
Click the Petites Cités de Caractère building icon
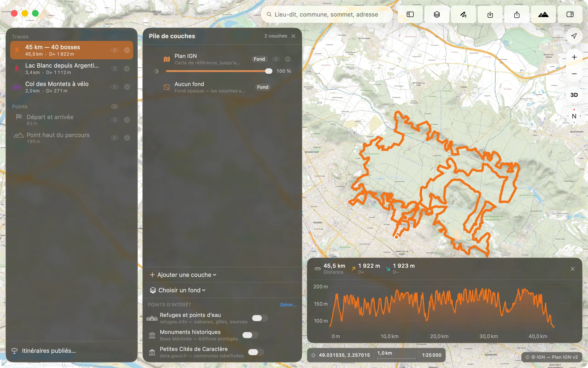point(152,352)
